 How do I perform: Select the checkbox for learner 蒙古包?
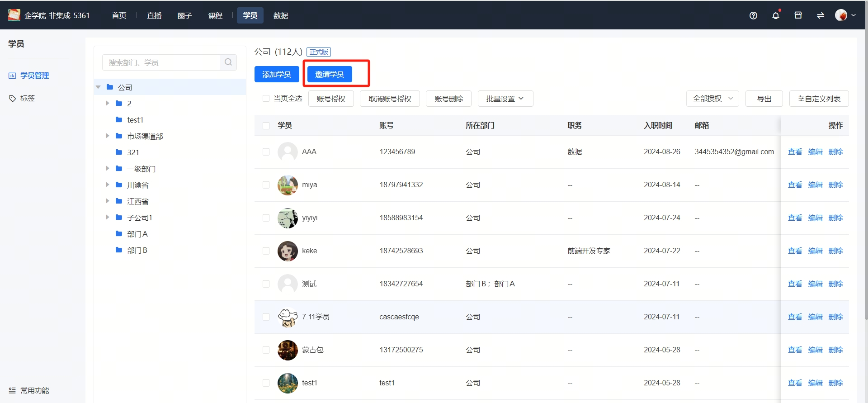[266, 350]
